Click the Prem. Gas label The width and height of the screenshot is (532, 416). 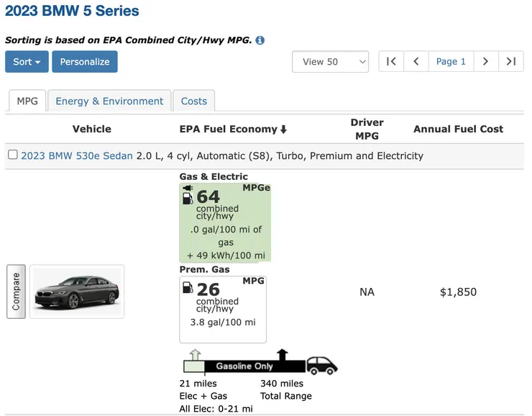(x=205, y=269)
